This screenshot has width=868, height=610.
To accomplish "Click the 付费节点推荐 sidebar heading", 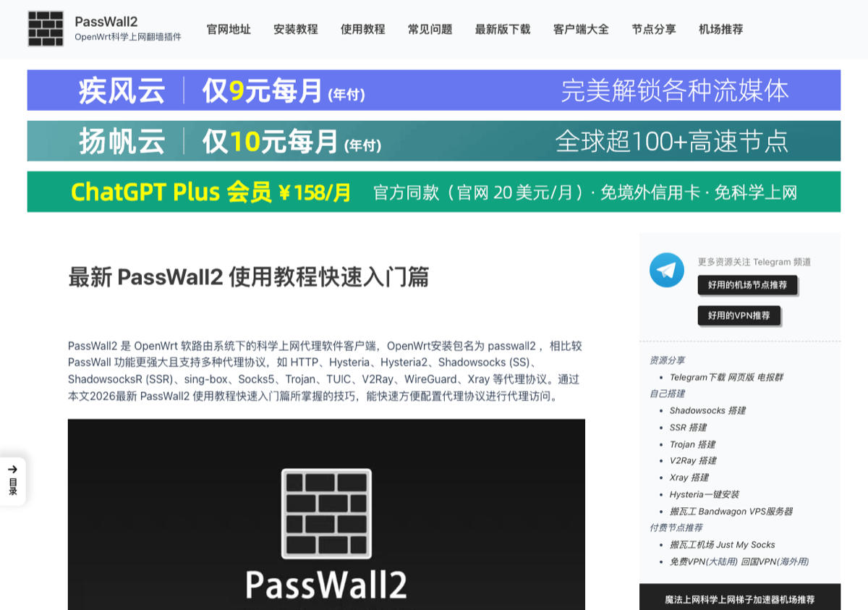I will [676, 528].
